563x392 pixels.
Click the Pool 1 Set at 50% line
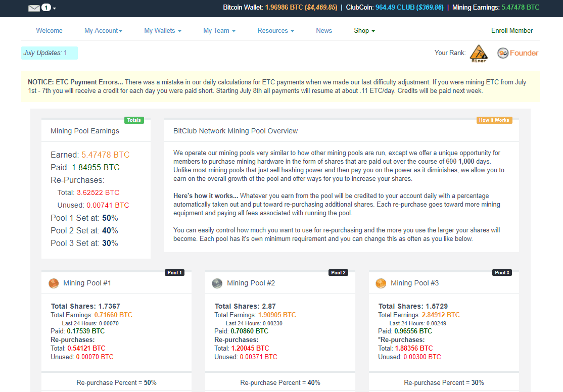84,218
